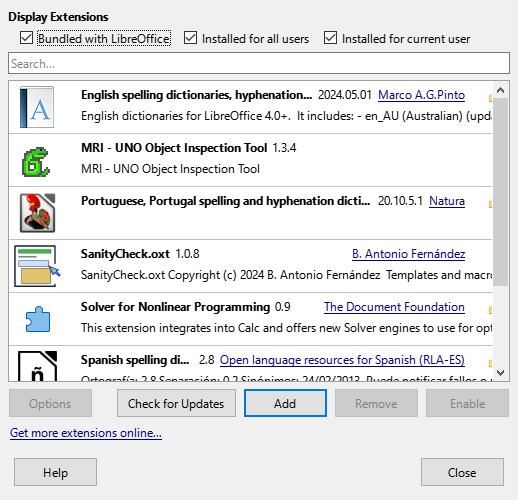Click MRI description line below title
Viewport: 518px width, 500px height.
[170, 169]
